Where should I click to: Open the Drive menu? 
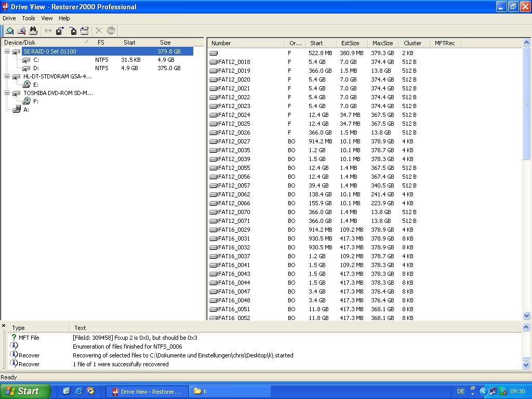coord(9,18)
